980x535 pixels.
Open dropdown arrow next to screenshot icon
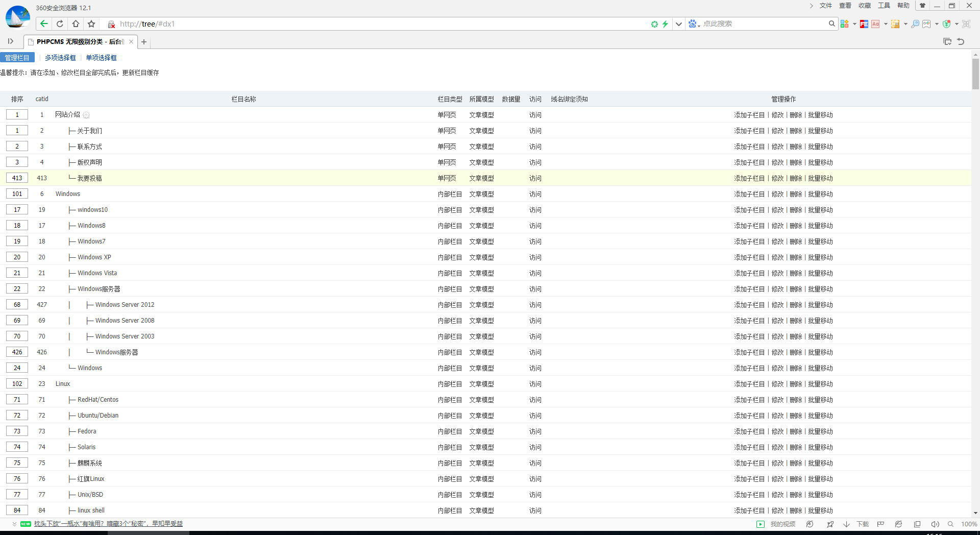(x=905, y=24)
